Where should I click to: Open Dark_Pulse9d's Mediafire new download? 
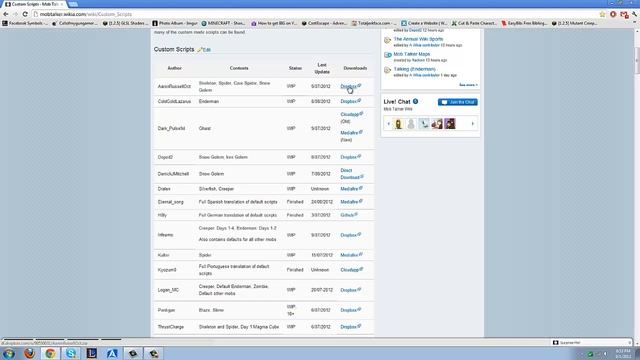coord(351,133)
